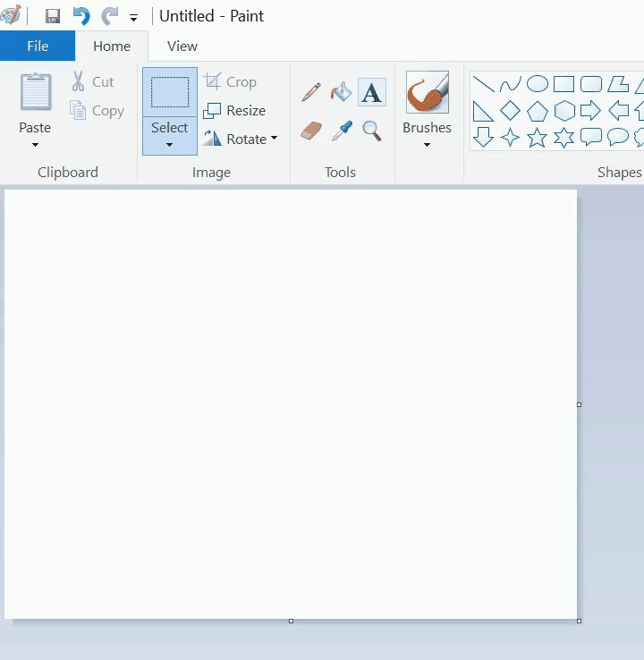Pick the Right triangle shape
Image resolution: width=644 pixels, height=660 pixels.
click(483, 111)
